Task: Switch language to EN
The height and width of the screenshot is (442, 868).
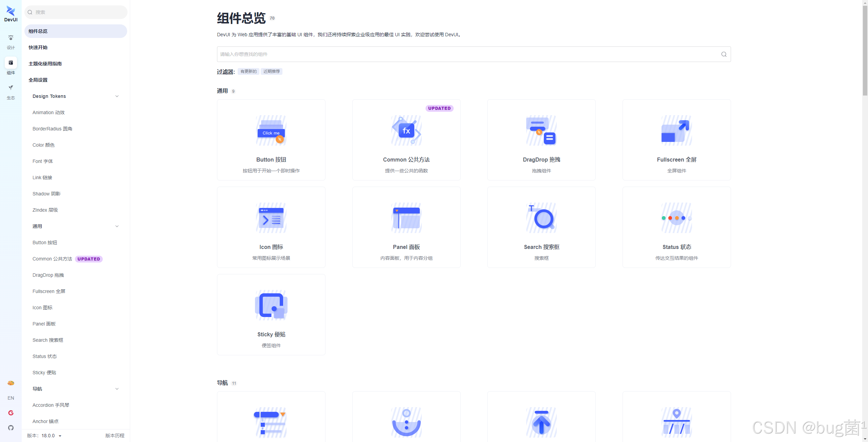Action: click(11, 398)
